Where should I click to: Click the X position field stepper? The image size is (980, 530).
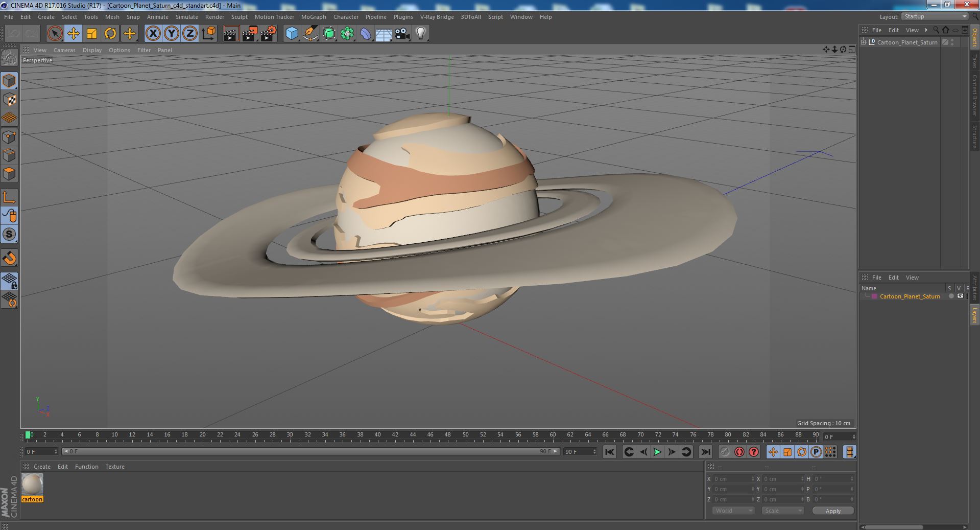point(753,479)
